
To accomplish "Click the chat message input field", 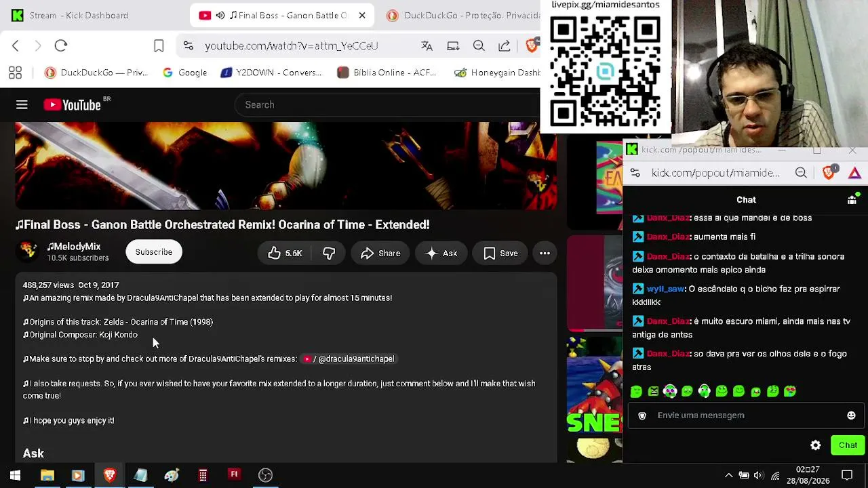I will 746,415.
